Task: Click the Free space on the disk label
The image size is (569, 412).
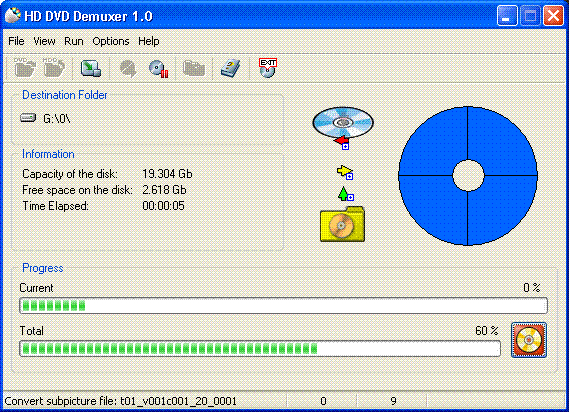Action: pos(77,190)
